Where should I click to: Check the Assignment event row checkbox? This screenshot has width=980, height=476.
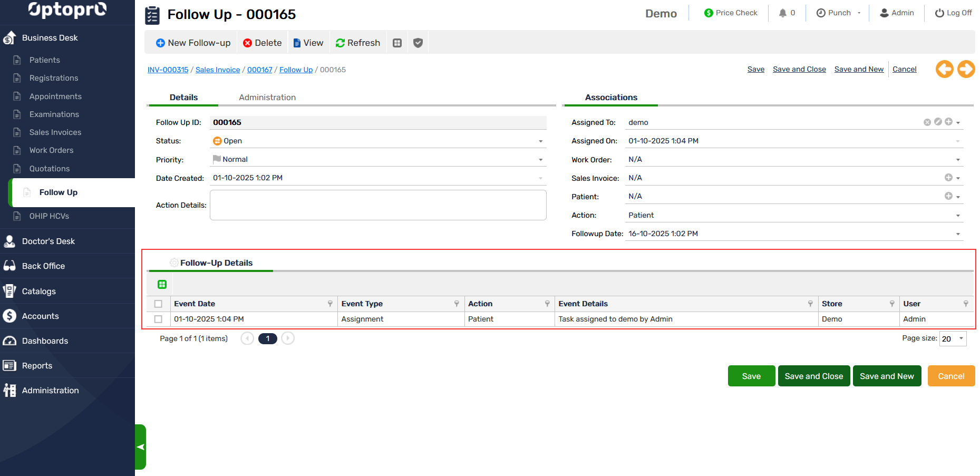tap(158, 319)
